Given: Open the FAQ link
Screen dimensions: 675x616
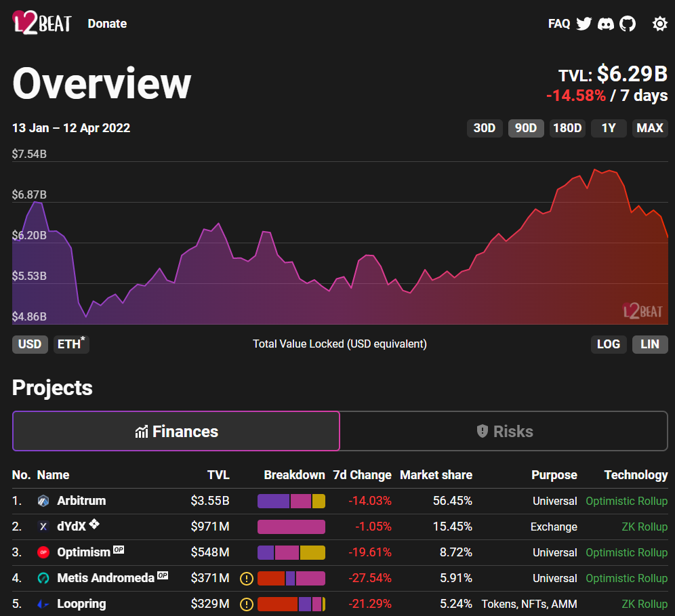Looking at the screenshot, I should (x=558, y=24).
